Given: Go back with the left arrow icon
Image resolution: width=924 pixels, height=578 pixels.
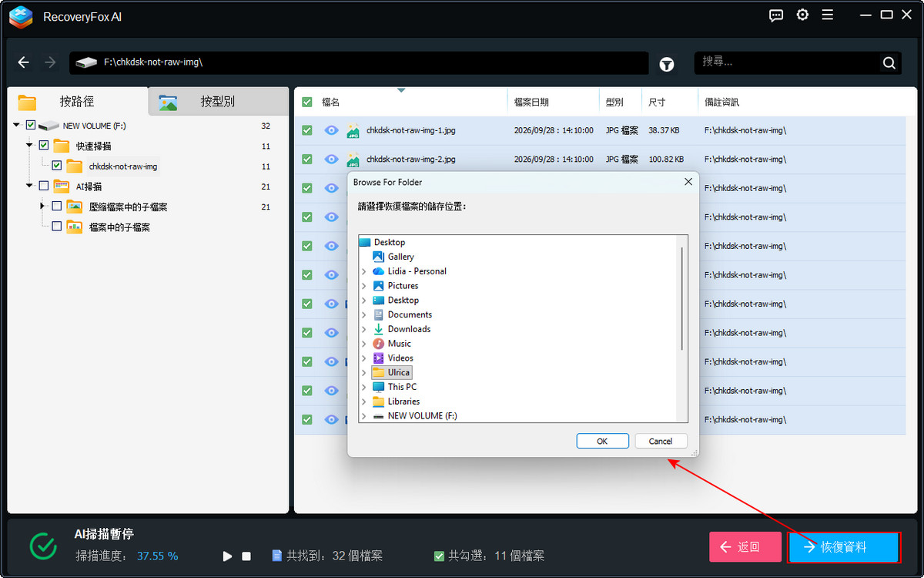Looking at the screenshot, I should (x=23, y=62).
